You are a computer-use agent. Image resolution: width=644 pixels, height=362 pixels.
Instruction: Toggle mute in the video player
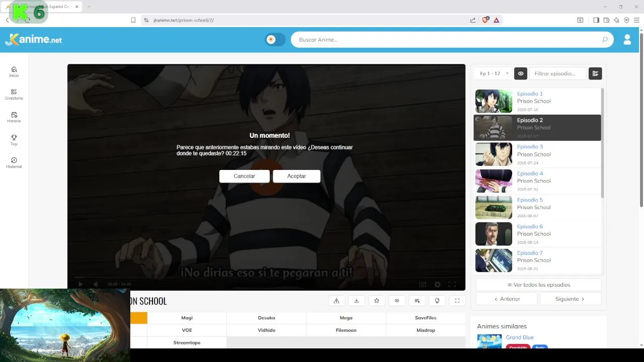96,284
